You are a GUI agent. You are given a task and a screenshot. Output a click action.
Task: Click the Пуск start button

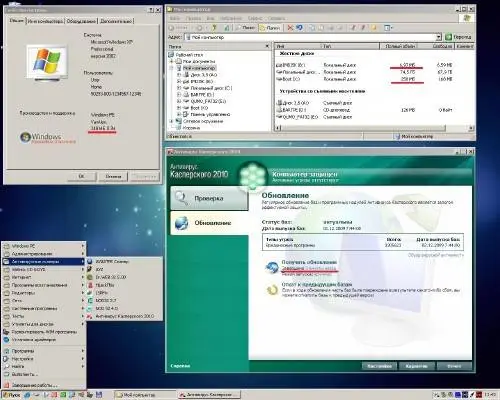(x=11, y=395)
